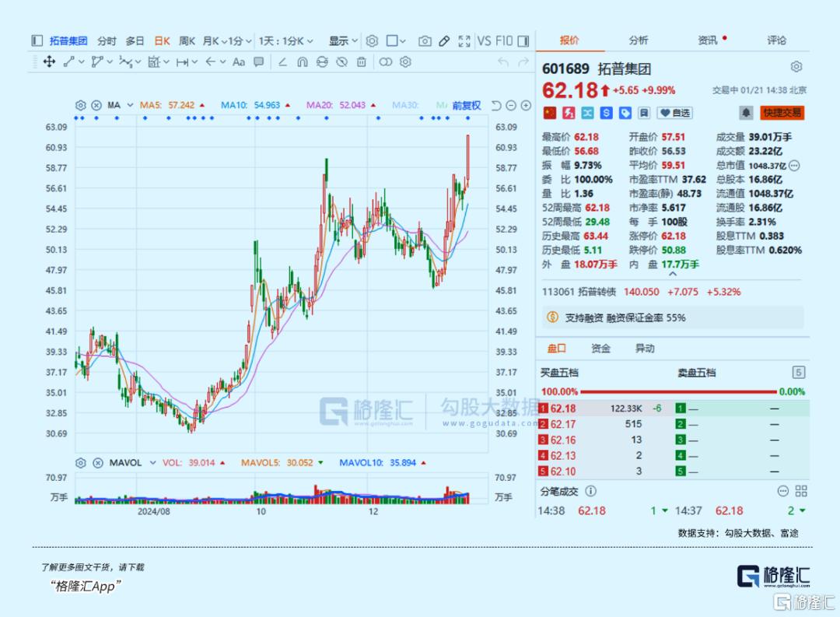Open the F10 company info

tap(504, 40)
